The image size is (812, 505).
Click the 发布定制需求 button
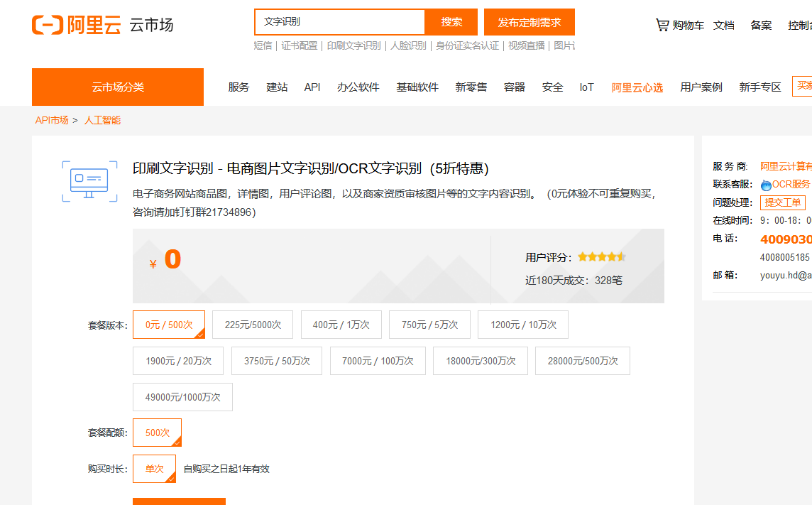pos(530,22)
